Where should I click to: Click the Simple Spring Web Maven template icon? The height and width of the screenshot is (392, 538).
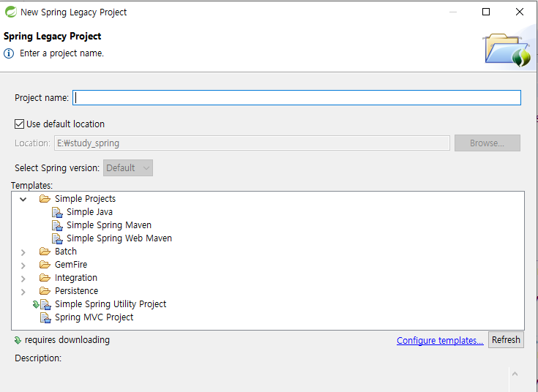(57, 238)
